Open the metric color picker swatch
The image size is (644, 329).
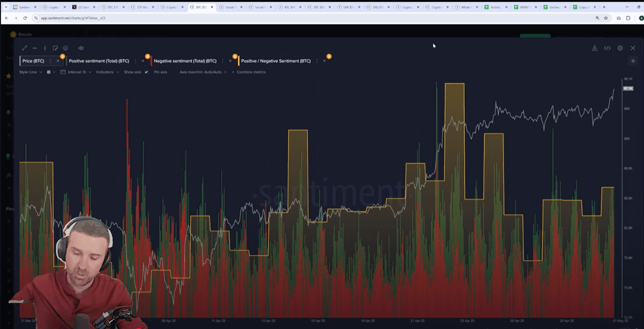tap(48, 72)
